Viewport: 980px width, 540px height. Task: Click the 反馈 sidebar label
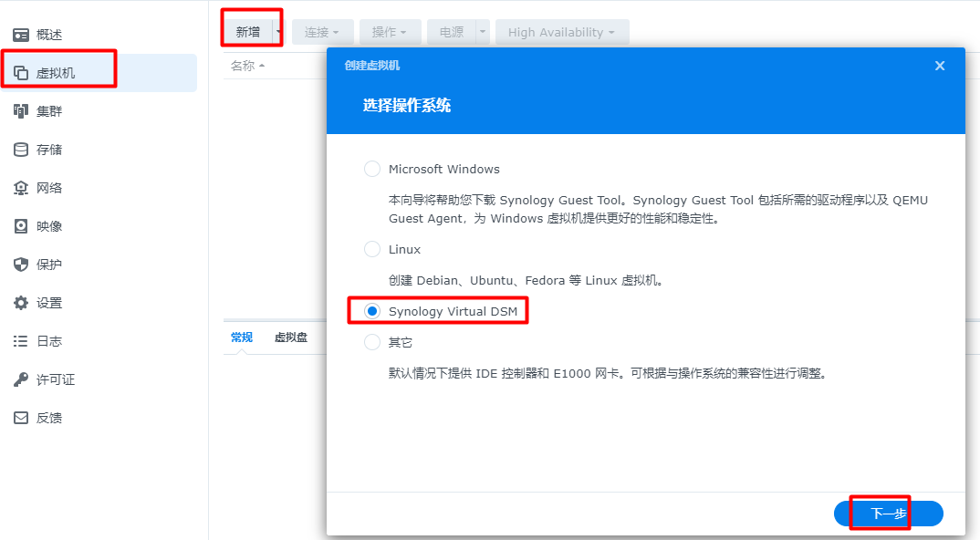(49, 418)
